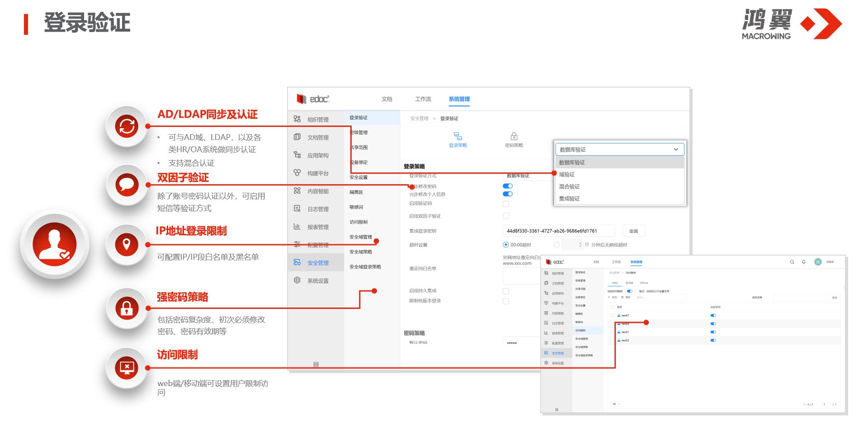
Task: Choose 混合验证 from the dropdown list
Action: pyautogui.click(x=569, y=187)
